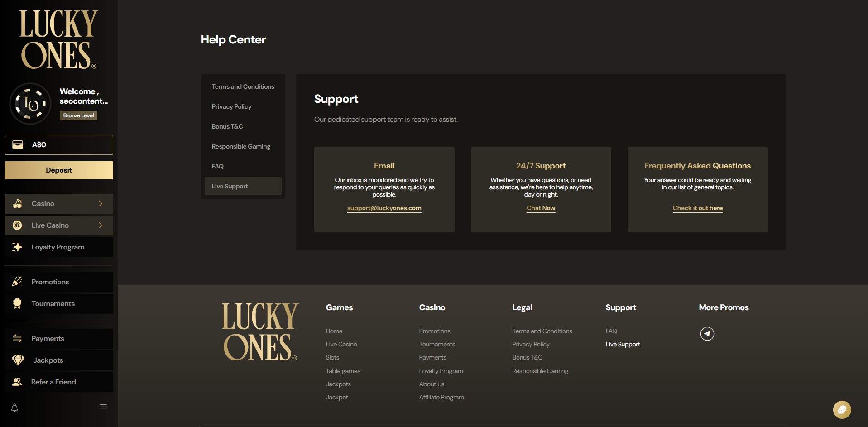Open Live Casino in the sidebar
The height and width of the screenshot is (427, 868).
[x=59, y=225]
